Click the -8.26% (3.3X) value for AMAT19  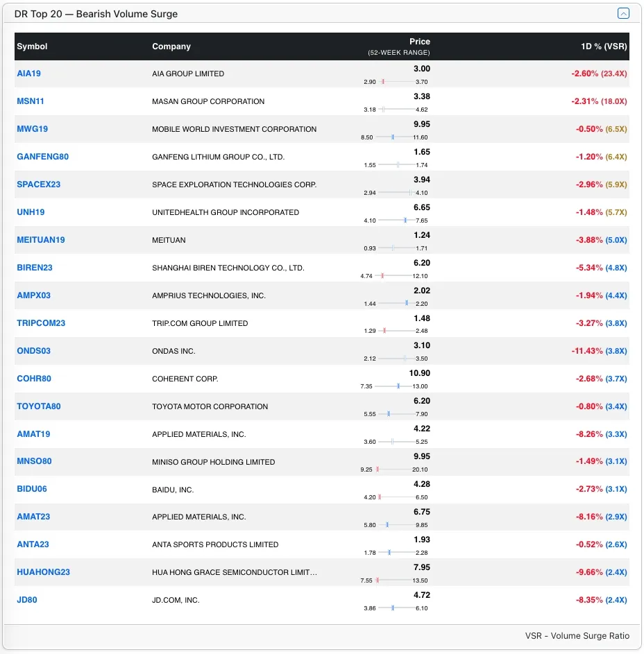click(x=602, y=433)
